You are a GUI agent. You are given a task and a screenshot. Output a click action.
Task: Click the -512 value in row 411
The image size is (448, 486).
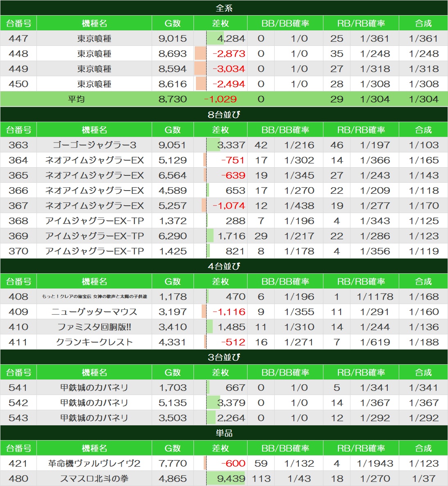(233, 342)
